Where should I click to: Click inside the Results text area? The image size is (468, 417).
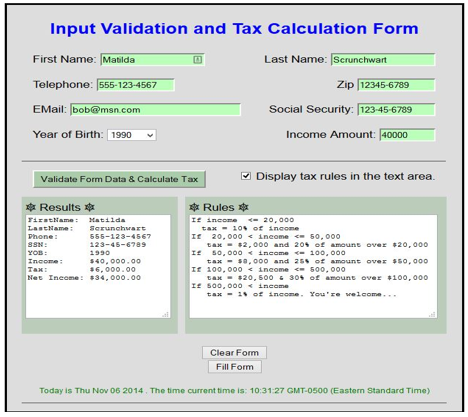(98, 267)
